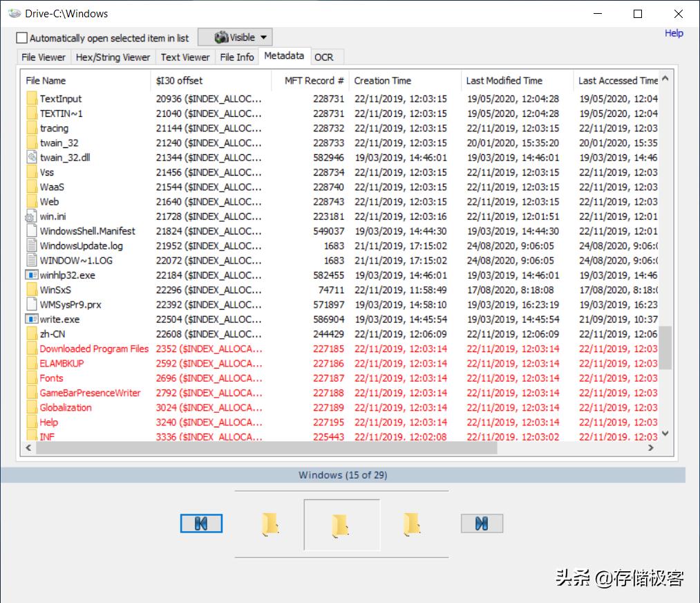Click the WMSysPr9.prx file icon
The height and width of the screenshot is (603, 700).
[31, 304]
